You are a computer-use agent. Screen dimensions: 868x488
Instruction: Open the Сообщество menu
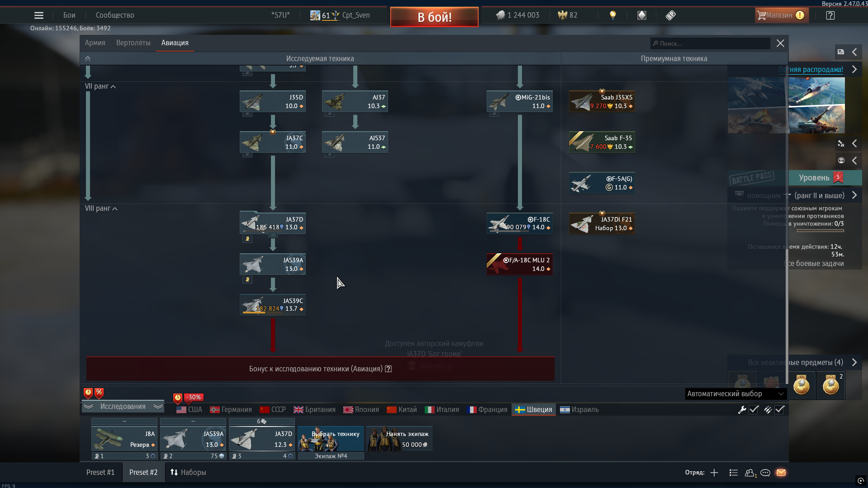[115, 15]
